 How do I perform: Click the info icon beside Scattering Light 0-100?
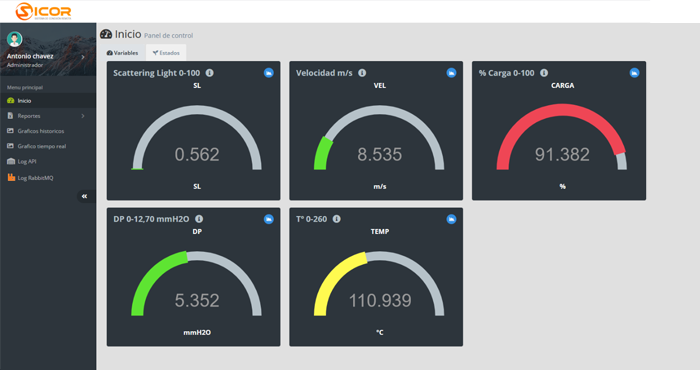coord(209,73)
